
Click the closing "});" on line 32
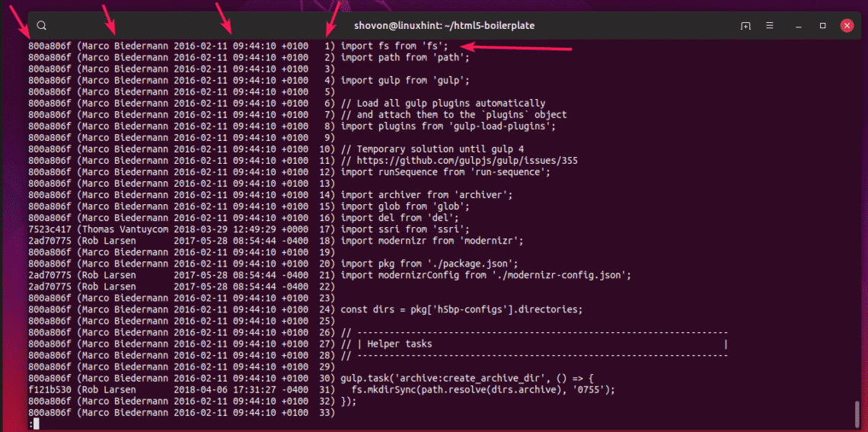tap(349, 401)
